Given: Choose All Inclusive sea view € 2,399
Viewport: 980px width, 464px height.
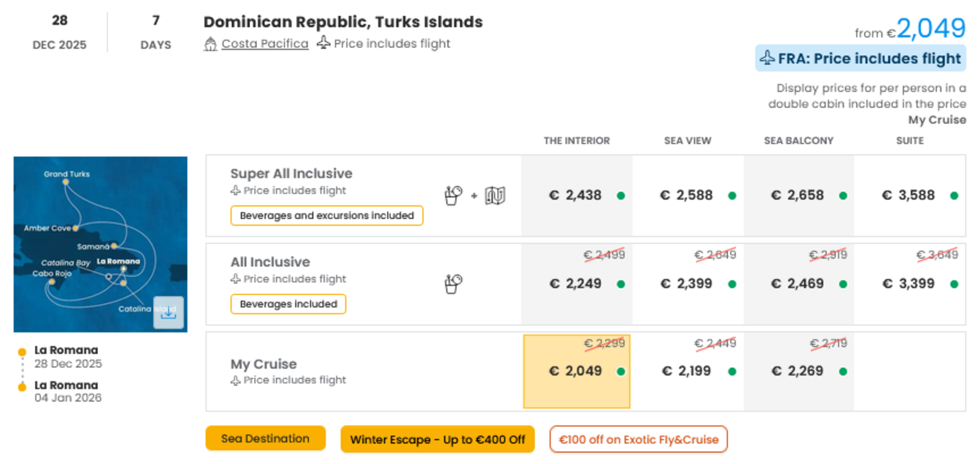Looking at the screenshot, I should (x=688, y=284).
